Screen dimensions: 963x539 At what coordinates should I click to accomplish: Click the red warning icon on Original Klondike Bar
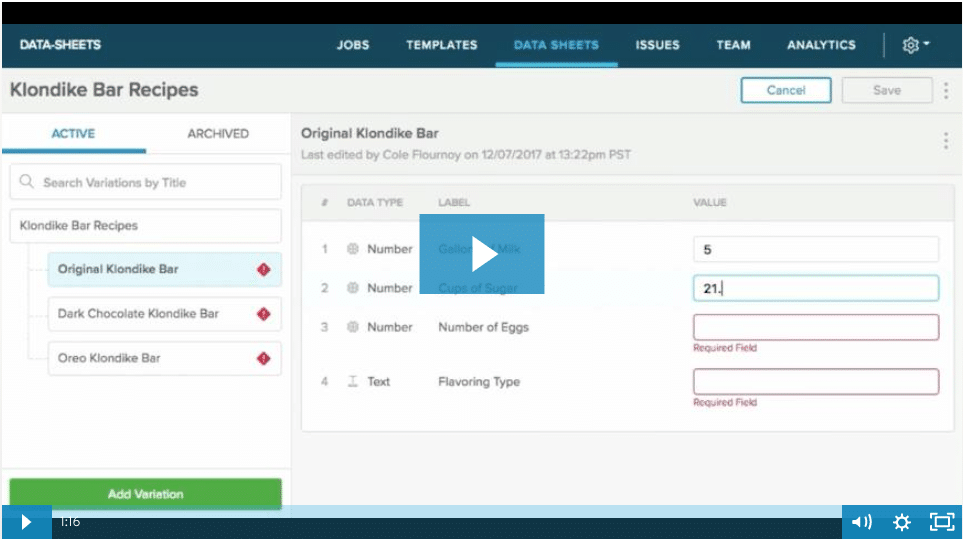263,270
